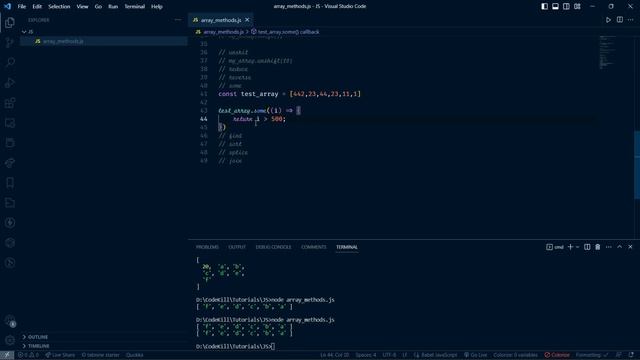The image size is (640, 360).
Task: Create a new terminal with plus icon
Action: [570, 247]
